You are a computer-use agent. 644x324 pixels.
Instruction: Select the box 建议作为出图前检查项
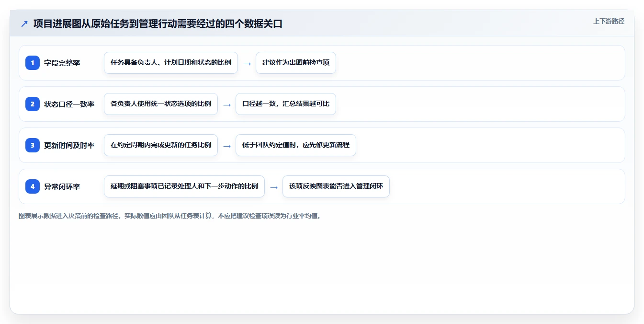pyautogui.click(x=296, y=63)
